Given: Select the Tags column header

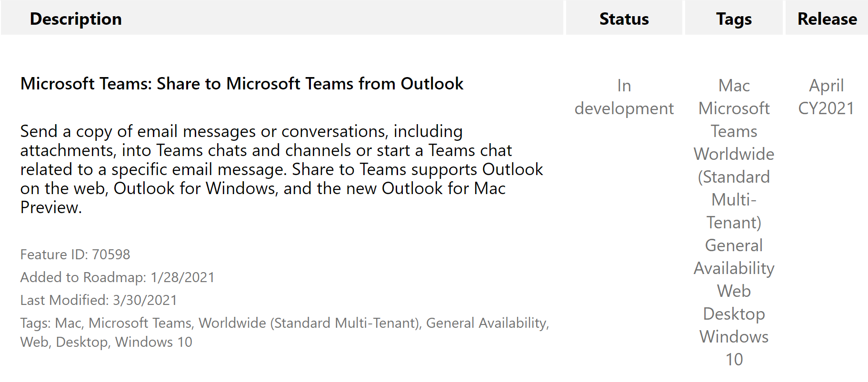Looking at the screenshot, I should (x=734, y=19).
